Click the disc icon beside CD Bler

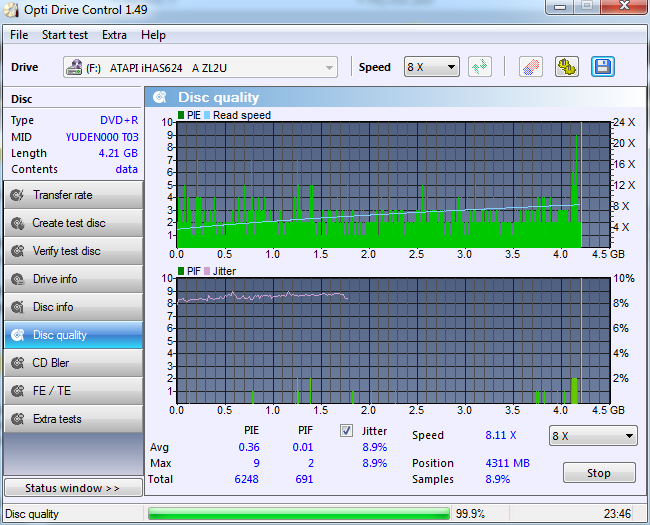pos(17,363)
